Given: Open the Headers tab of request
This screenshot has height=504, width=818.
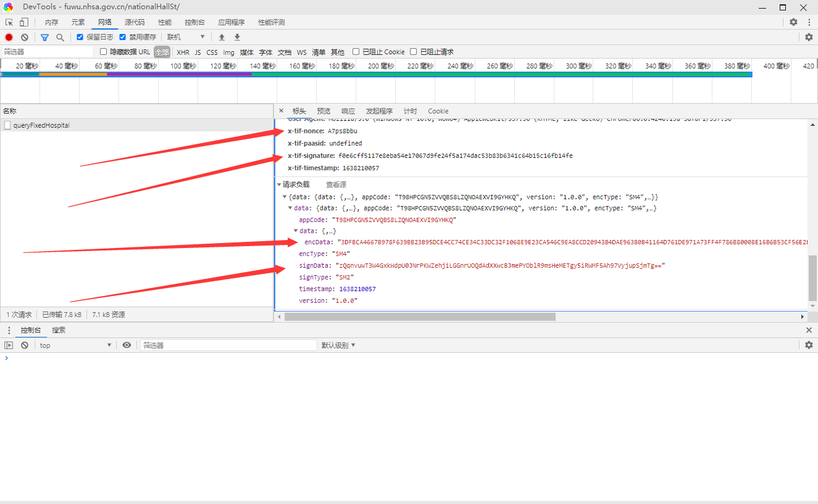Looking at the screenshot, I should click(x=299, y=111).
